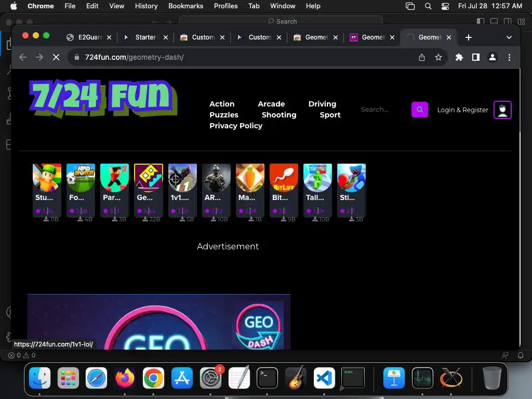Open GarageBand from the Dock
The height and width of the screenshot is (399, 532).
(296, 378)
